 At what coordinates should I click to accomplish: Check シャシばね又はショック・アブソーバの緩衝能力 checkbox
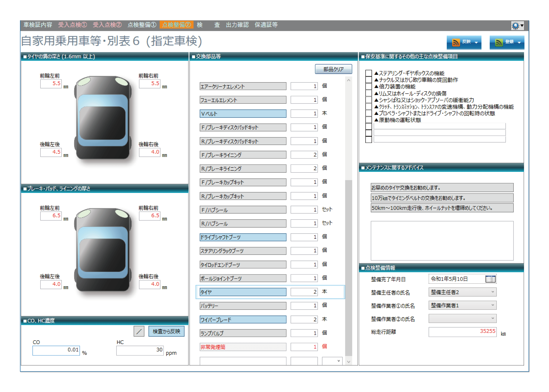point(368,100)
